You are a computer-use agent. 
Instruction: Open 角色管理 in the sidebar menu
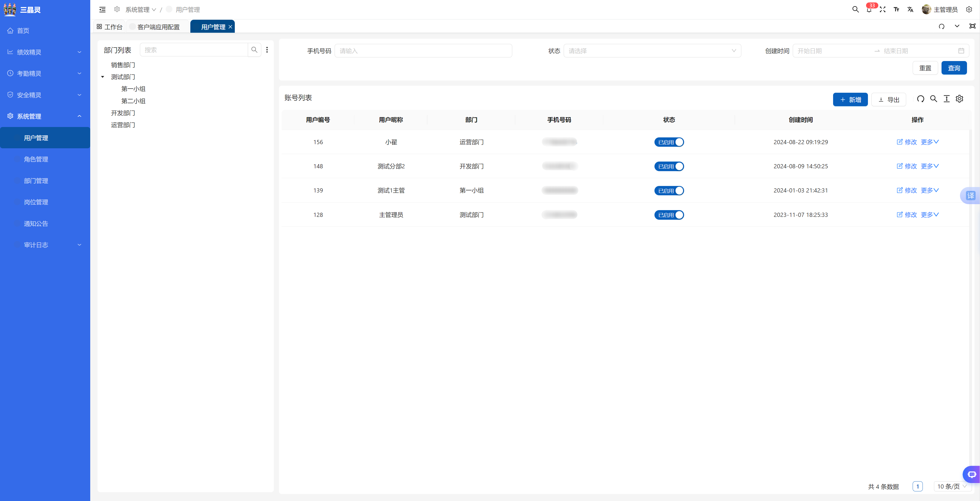(x=36, y=159)
